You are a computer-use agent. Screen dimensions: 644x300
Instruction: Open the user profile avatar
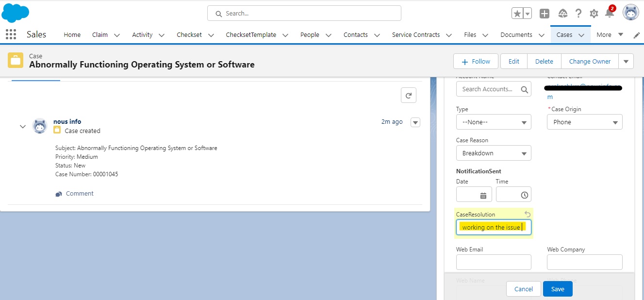[x=631, y=13]
